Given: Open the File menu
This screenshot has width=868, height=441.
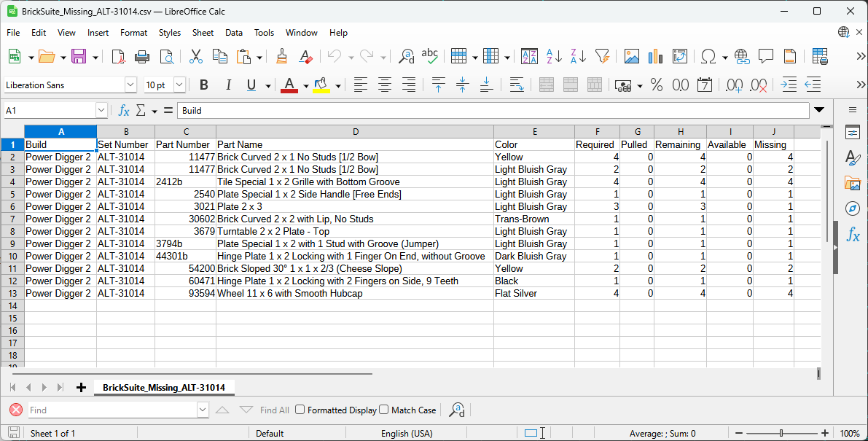Looking at the screenshot, I should coord(13,33).
